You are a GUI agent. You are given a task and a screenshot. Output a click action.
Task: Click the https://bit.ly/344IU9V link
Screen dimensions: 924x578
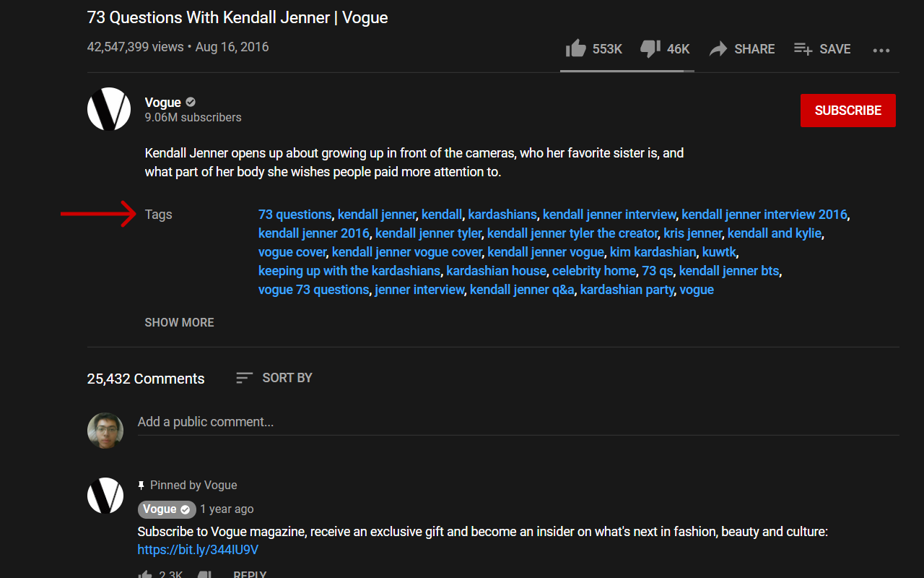tap(197, 549)
